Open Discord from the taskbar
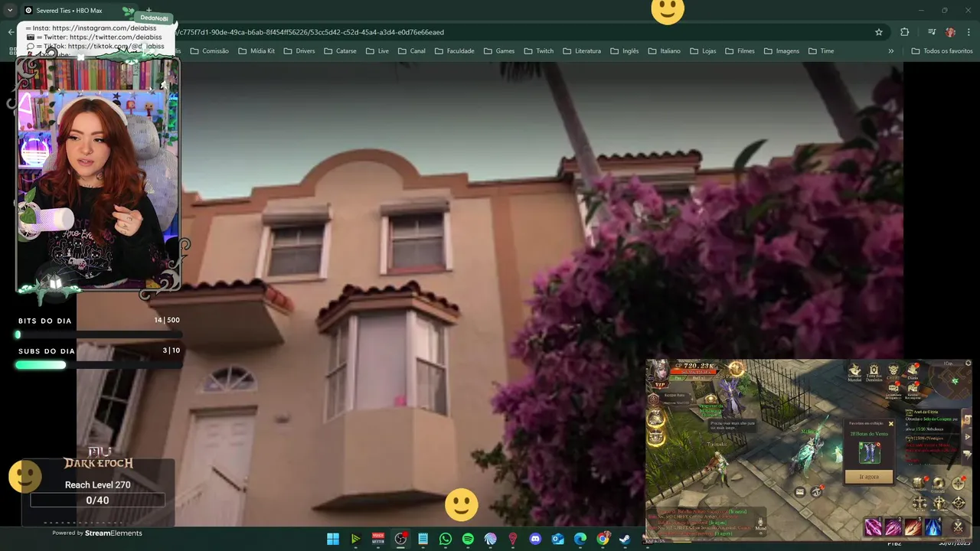The image size is (980, 551). 535,539
